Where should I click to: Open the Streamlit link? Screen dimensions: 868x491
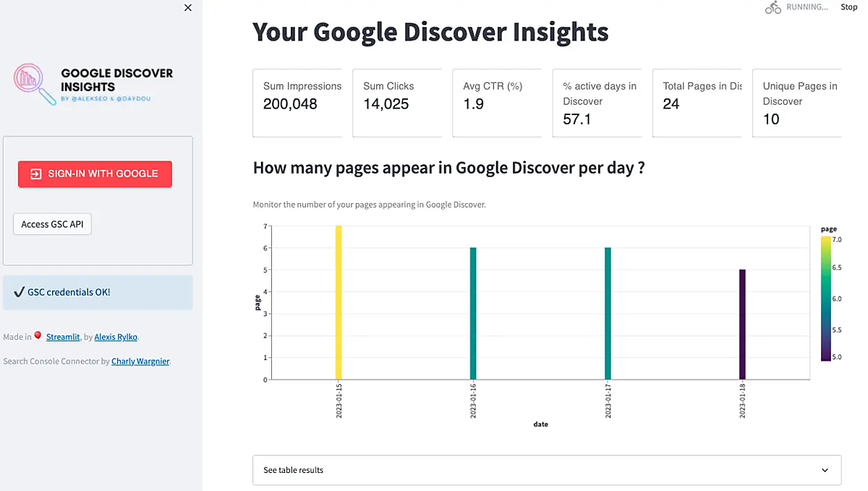tap(63, 337)
